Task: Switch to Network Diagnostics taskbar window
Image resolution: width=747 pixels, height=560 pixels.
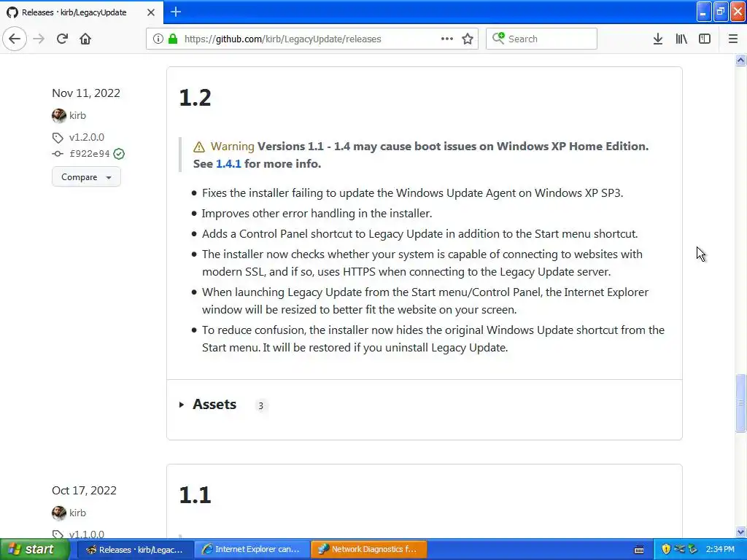Action: [x=368, y=550]
